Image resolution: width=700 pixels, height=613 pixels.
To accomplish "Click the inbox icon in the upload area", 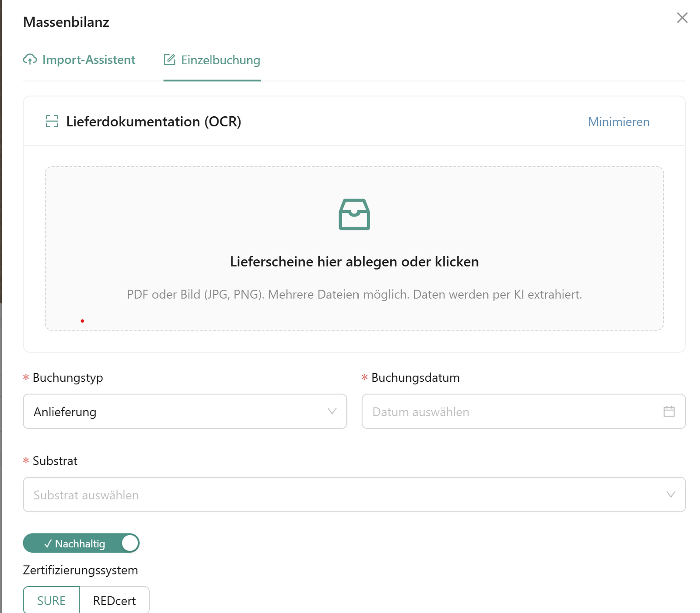I will (x=354, y=214).
